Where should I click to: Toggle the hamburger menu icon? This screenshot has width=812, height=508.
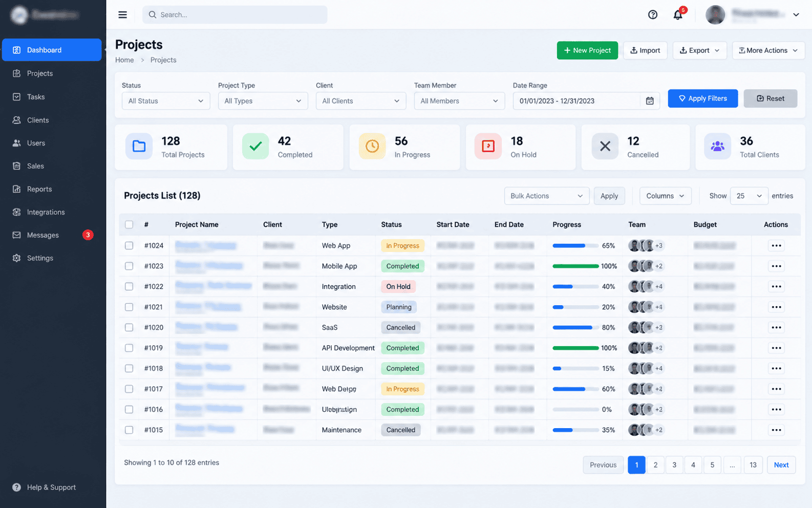(122, 15)
